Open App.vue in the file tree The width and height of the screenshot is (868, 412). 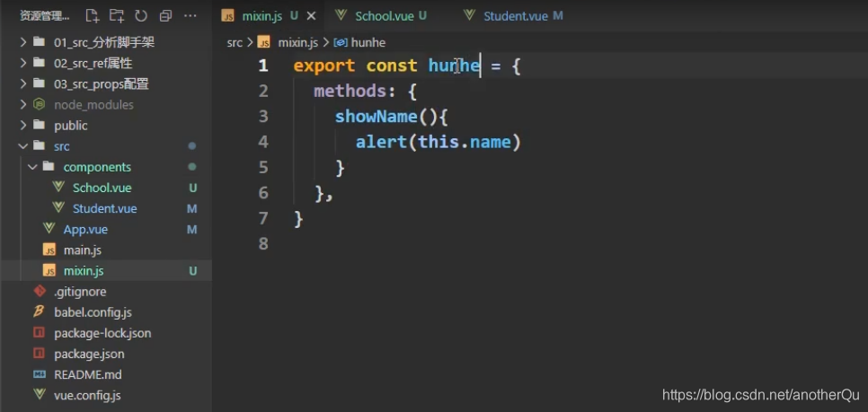[85, 230]
